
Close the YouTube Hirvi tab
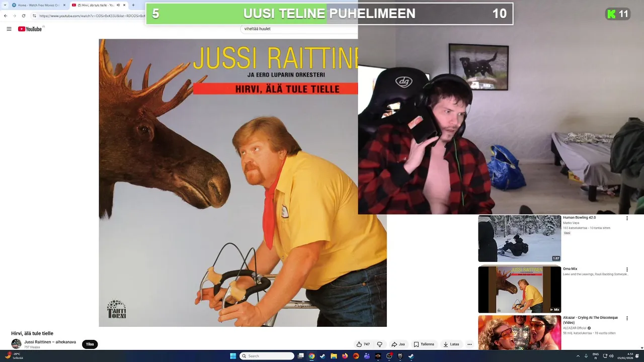coord(124,5)
